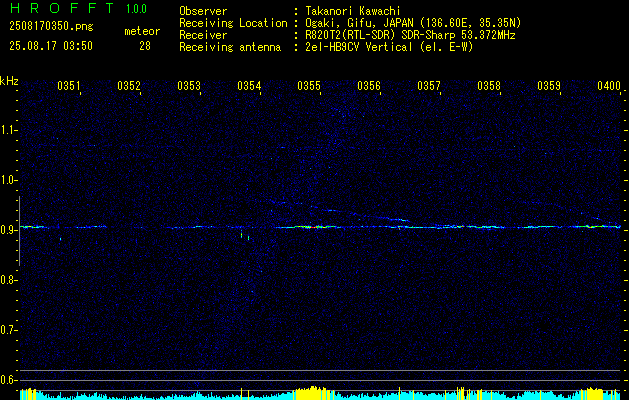The width and height of the screenshot is (629, 400).
Task: Click the 0400 time marker
Action: coord(609,85)
